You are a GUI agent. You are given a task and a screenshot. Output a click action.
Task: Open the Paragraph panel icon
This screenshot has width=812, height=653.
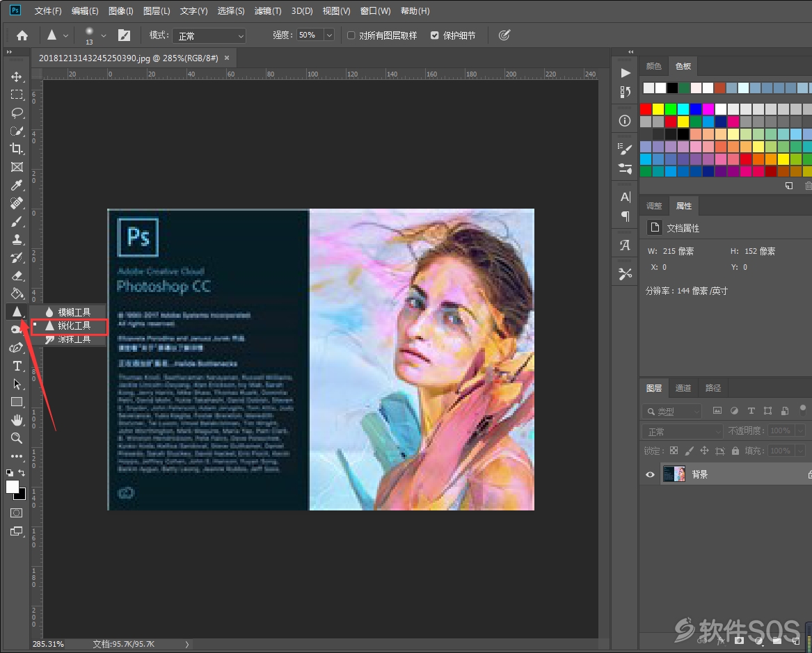(625, 216)
